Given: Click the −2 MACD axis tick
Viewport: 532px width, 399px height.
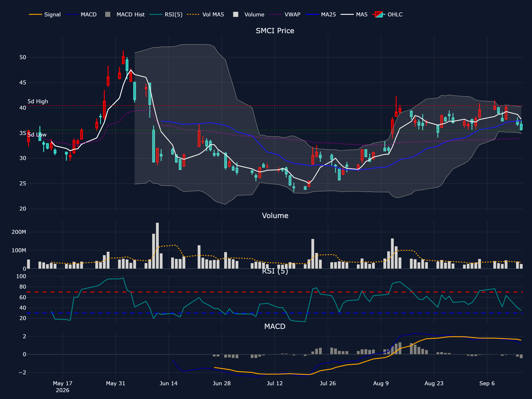Looking at the screenshot, I should click(22, 372).
